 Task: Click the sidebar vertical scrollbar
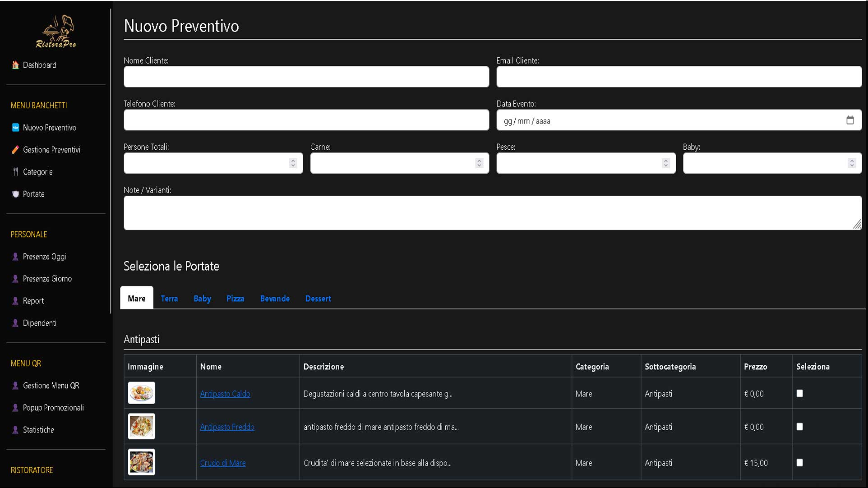click(111, 161)
